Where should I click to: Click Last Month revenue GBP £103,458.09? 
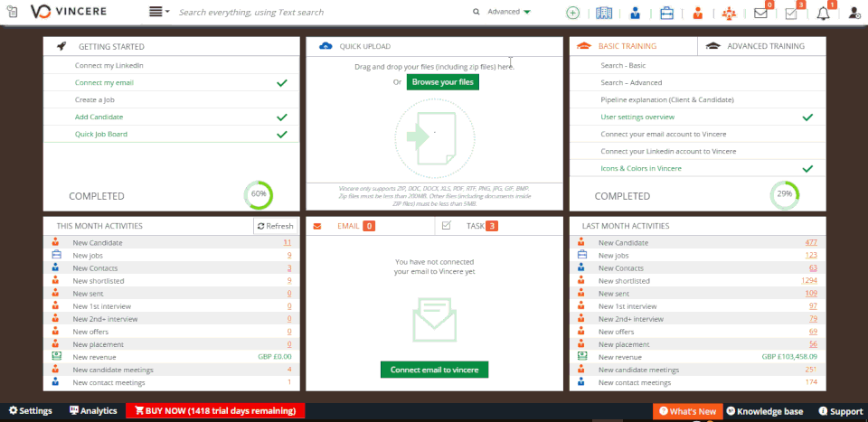[789, 357]
